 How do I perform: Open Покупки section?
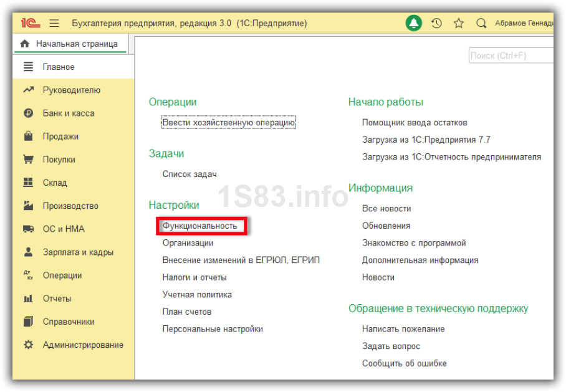74,159
